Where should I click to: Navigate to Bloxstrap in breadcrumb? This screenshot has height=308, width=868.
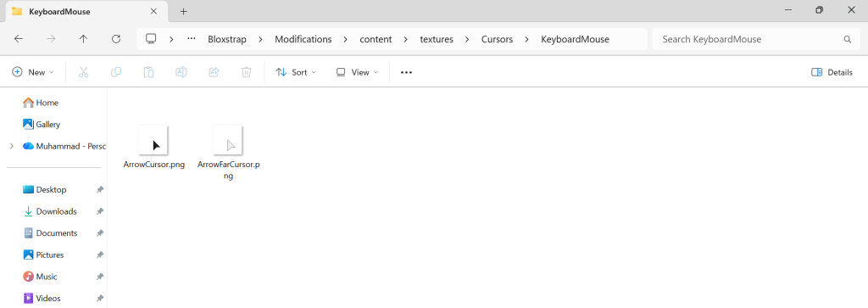tap(227, 39)
